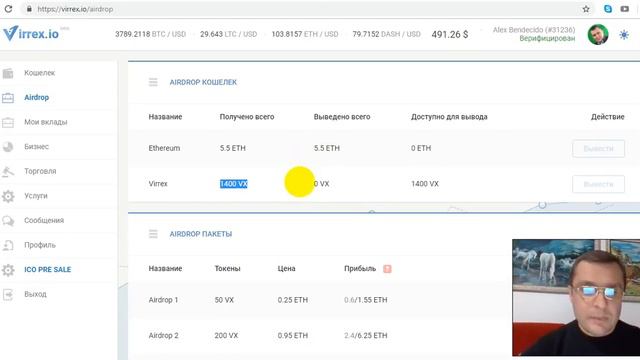Image resolution: width=640 pixels, height=360 pixels.
Task: Click BTC / USD rate 3789.2118
Action: point(150,34)
